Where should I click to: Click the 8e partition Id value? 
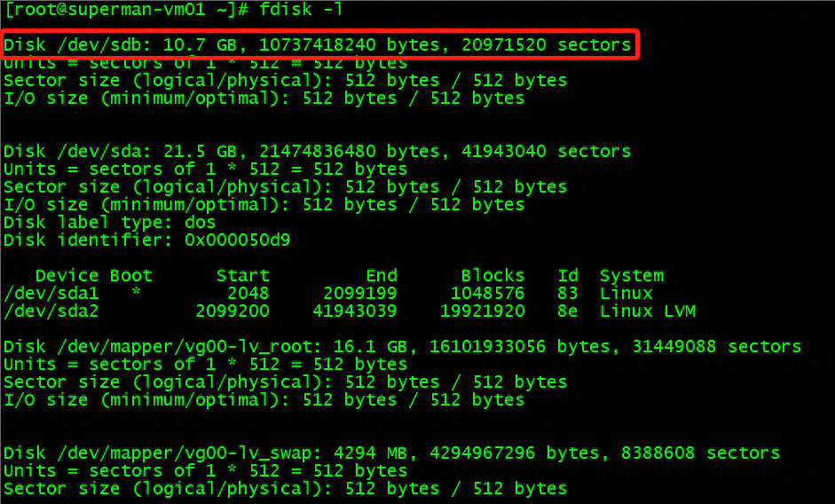click(568, 311)
